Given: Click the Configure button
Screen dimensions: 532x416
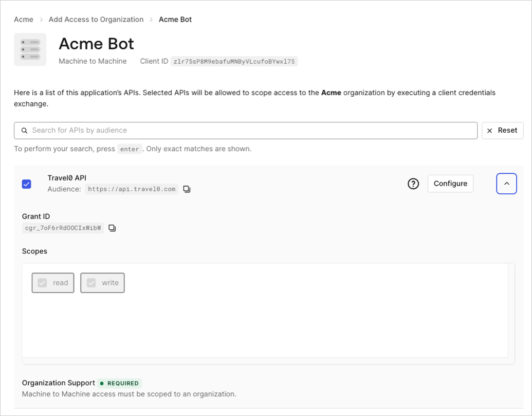Looking at the screenshot, I should (450, 184).
